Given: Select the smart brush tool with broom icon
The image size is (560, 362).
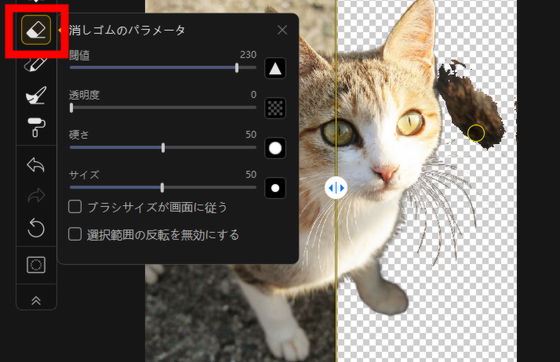Looking at the screenshot, I should [x=36, y=95].
